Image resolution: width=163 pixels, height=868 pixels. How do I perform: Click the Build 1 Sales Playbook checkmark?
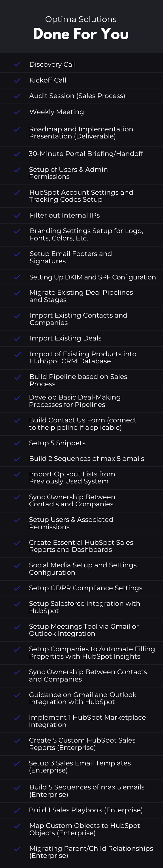click(17, 810)
